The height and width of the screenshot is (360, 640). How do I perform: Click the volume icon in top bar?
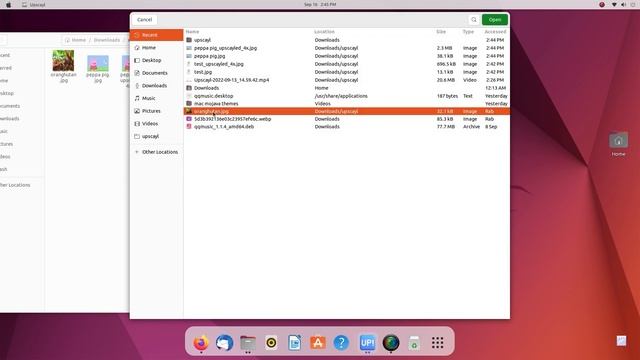(x=624, y=4)
